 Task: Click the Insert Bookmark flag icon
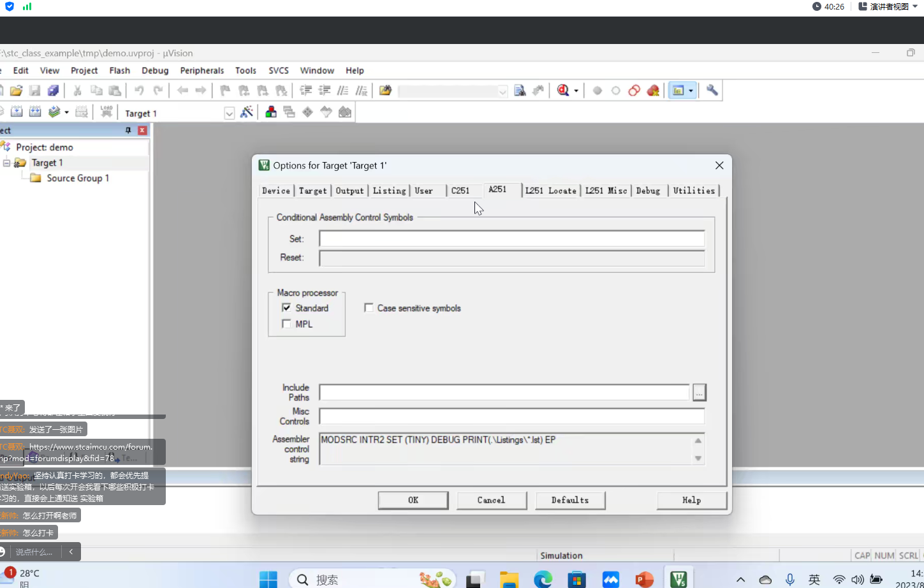pyautogui.click(x=225, y=91)
